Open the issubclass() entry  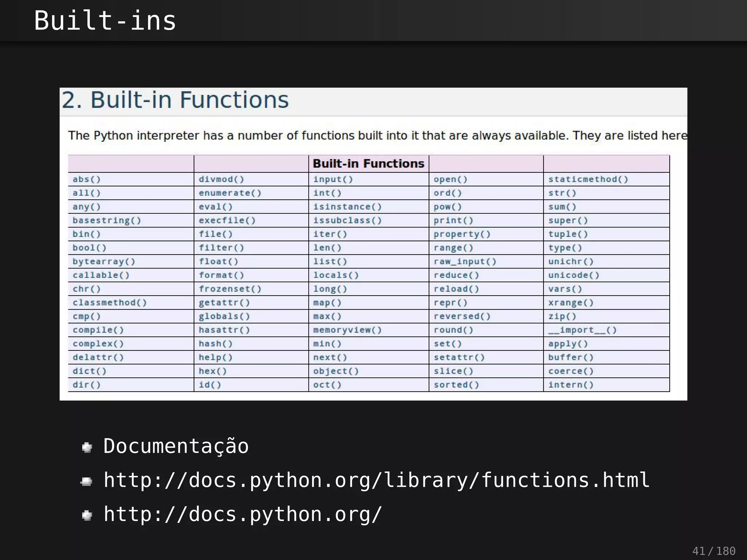click(x=347, y=221)
